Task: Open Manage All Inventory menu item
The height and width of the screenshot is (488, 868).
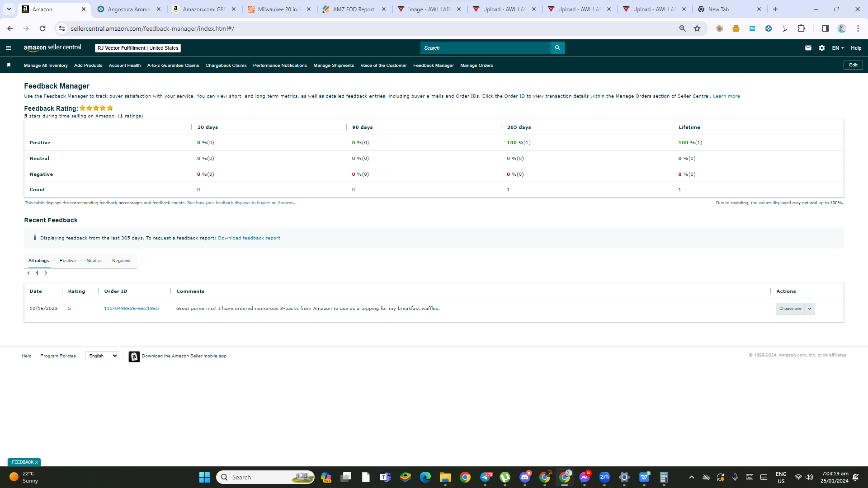Action: (46, 66)
